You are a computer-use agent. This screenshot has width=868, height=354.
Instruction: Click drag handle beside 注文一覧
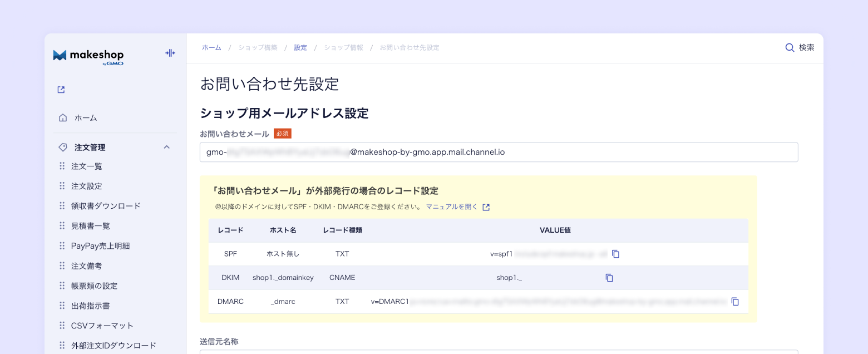(62, 166)
